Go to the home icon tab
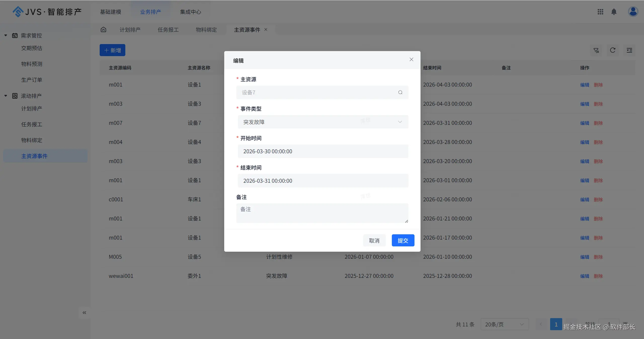This screenshot has width=644, height=339. (x=103, y=30)
